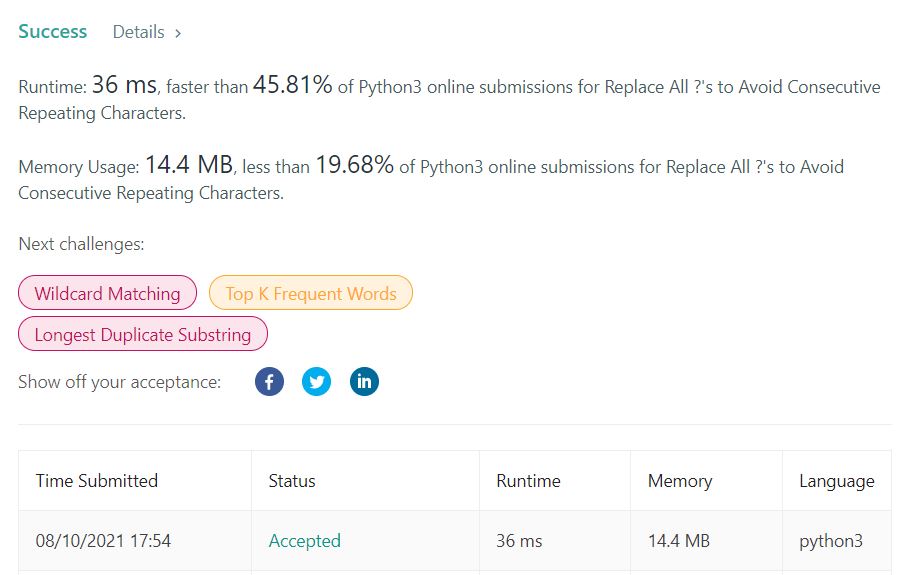Select the 08/10/2021 17:54 submission timestamp
This screenshot has height=575, width=918.
pyautogui.click(x=103, y=541)
